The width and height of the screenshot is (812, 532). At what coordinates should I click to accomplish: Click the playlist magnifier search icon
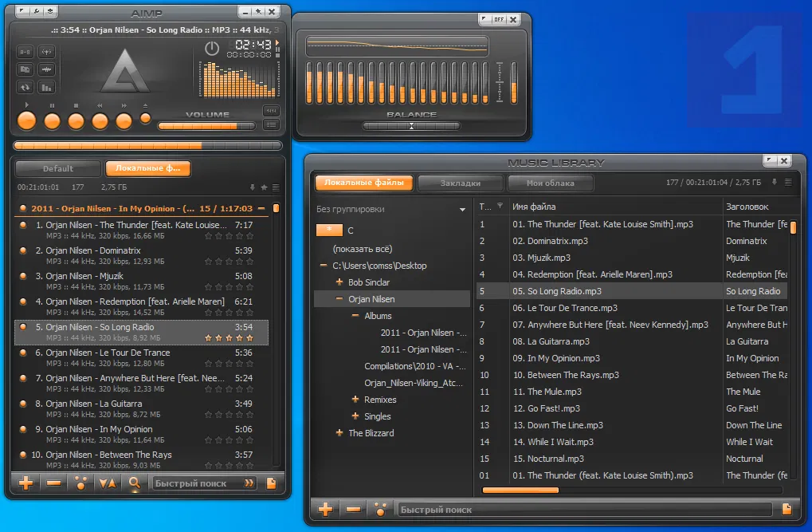[x=135, y=483]
